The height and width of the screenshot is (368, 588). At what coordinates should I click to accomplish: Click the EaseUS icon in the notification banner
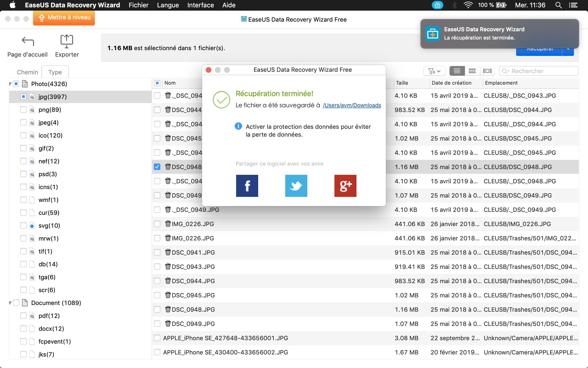pyautogui.click(x=433, y=34)
